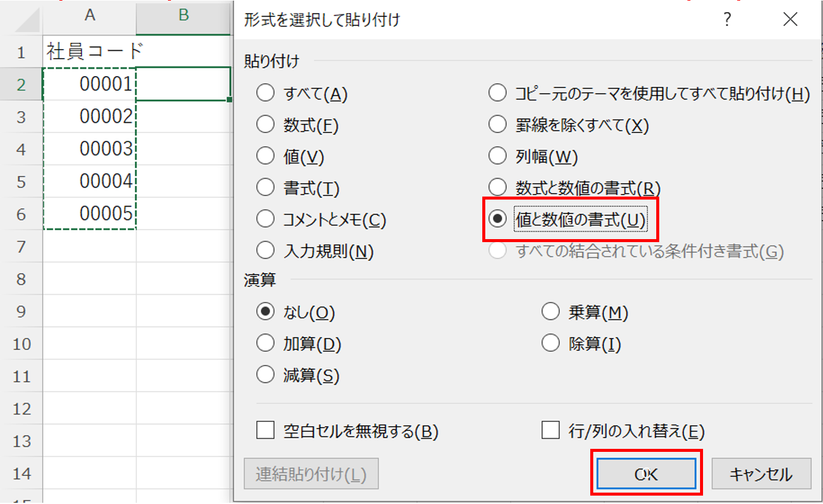Select column B header
The width and height of the screenshot is (823, 504).
184,16
